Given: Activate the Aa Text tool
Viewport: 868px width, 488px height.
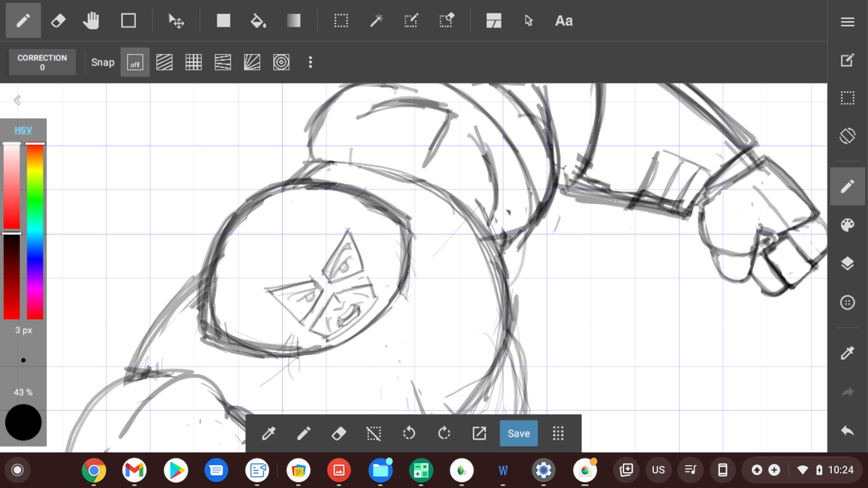Looking at the screenshot, I should tap(564, 20).
